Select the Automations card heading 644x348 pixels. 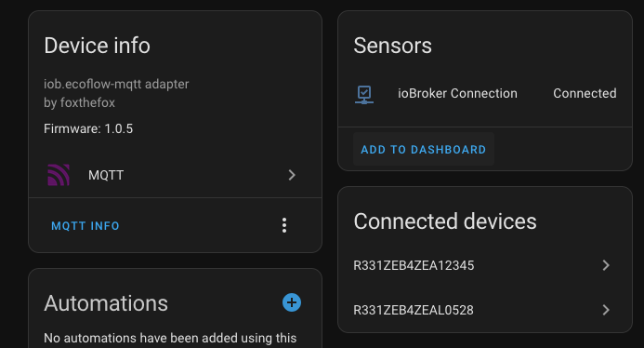106,303
